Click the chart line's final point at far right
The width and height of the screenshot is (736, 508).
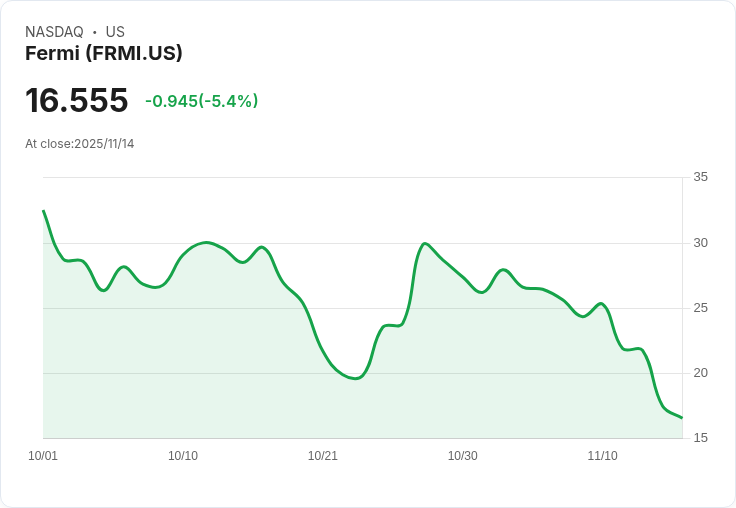click(682, 418)
